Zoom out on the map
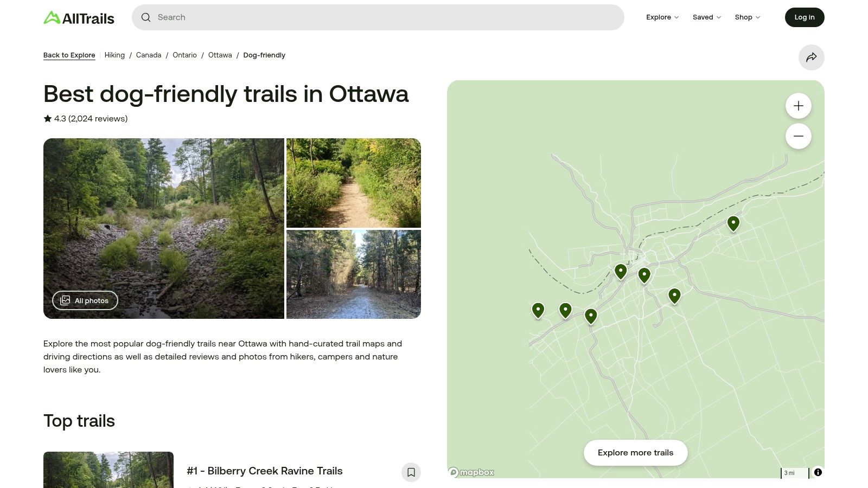The image size is (868, 488). point(798,136)
